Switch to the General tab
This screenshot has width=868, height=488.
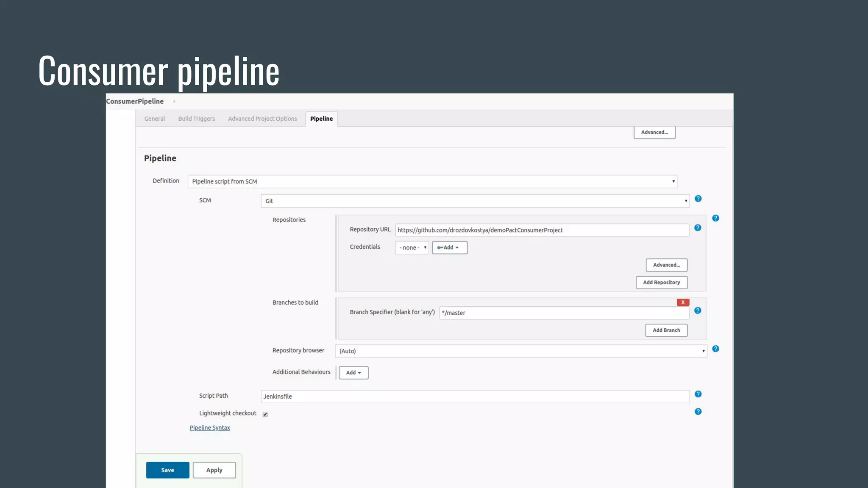click(x=154, y=119)
